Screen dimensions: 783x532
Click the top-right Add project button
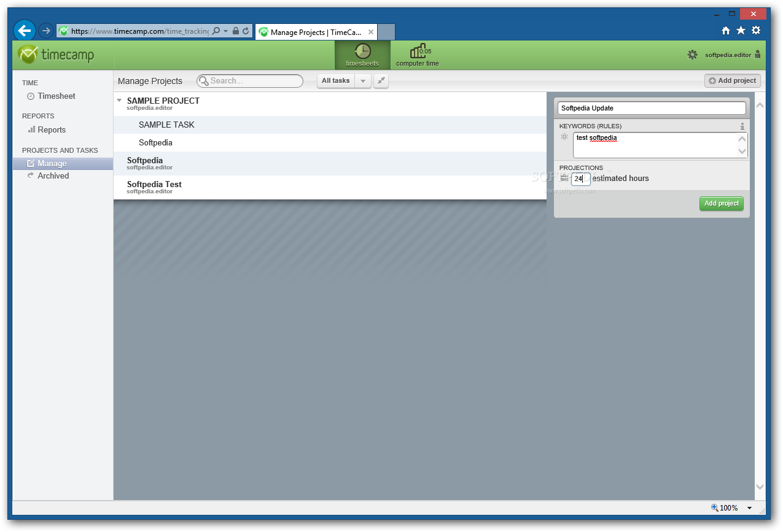point(733,81)
